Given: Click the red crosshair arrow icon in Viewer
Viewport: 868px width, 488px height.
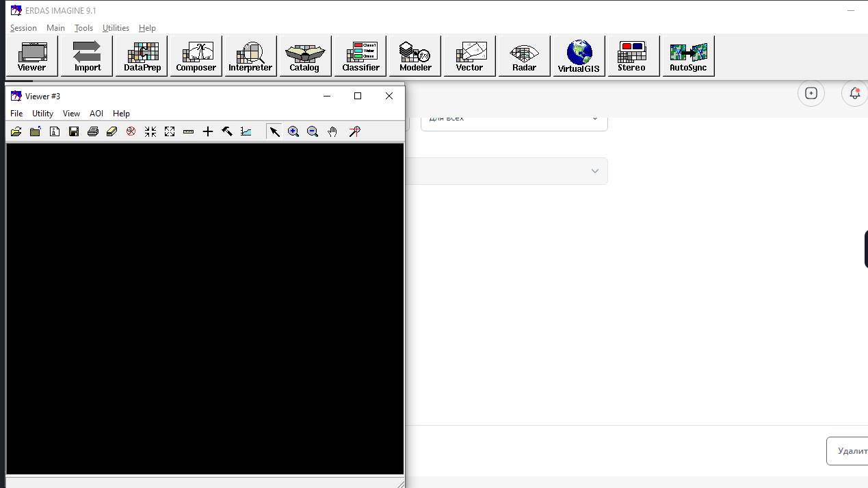Looking at the screenshot, I should click(x=354, y=131).
